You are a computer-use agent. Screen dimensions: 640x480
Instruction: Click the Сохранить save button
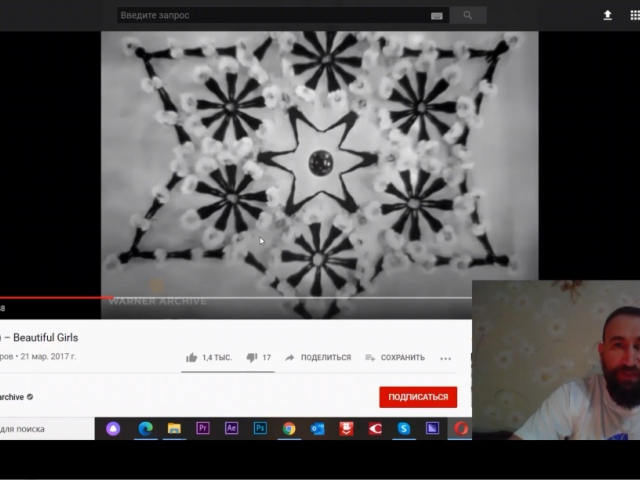tap(395, 358)
